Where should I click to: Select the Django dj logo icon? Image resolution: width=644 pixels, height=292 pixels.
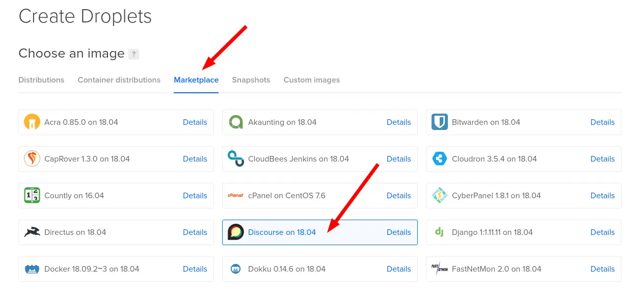(x=439, y=232)
